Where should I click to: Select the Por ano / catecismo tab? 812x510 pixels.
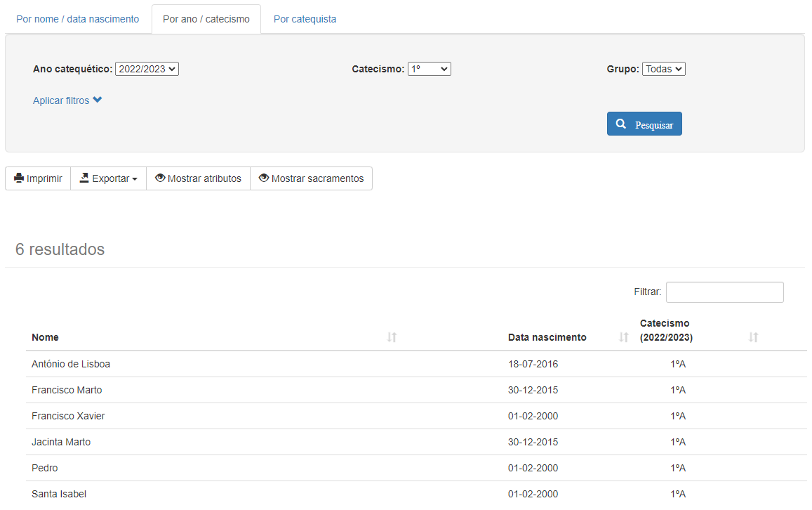pyautogui.click(x=206, y=19)
